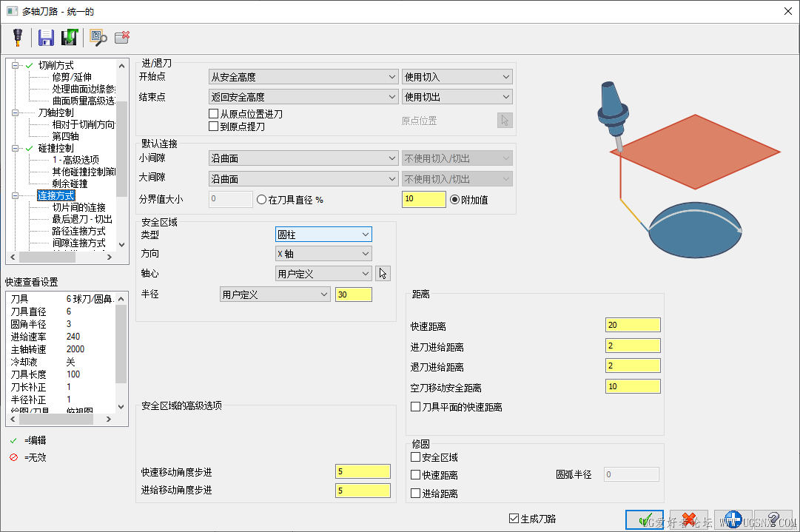Click the blue floppy disk save icon

coord(46,37)
